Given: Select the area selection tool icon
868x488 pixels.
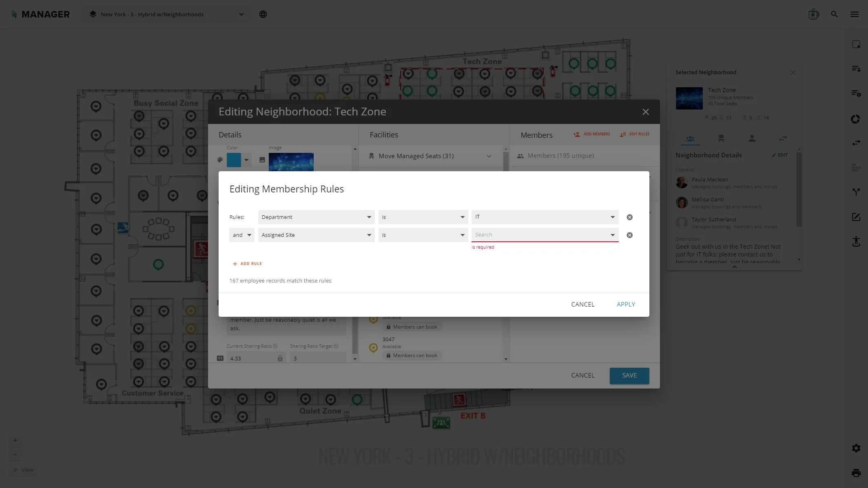Looking at the screenshot, I should click(x=856, y=44).
